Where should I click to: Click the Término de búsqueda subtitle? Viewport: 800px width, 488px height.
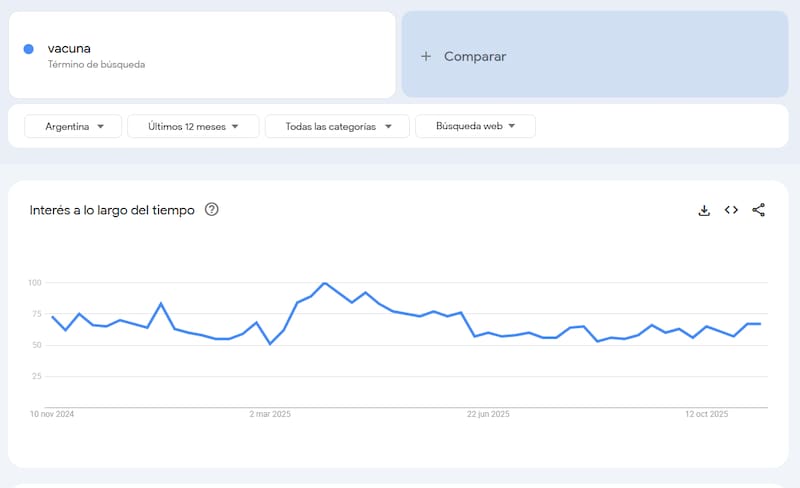click(96, 64)
